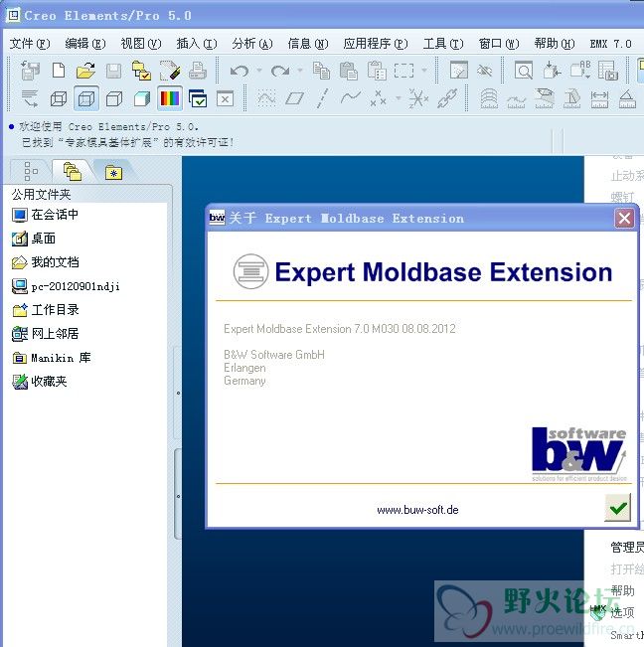Select 网上邻居 entry

(45, 334)
